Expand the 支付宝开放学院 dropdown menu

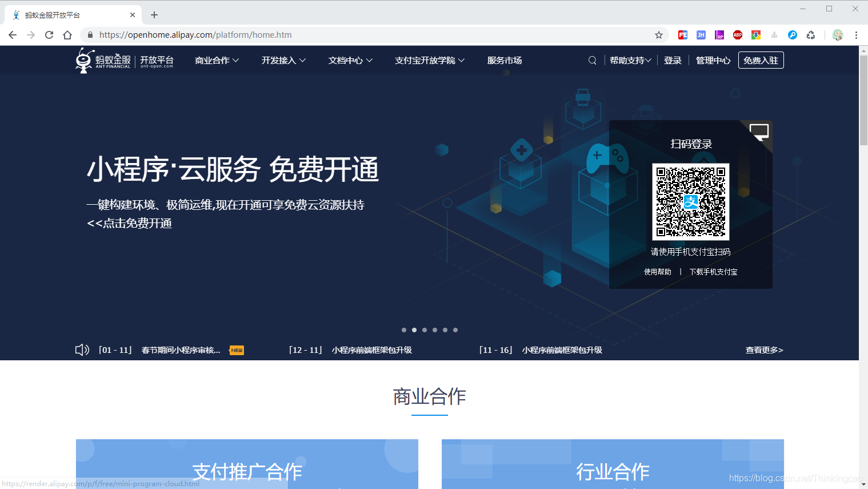(430, 60)
